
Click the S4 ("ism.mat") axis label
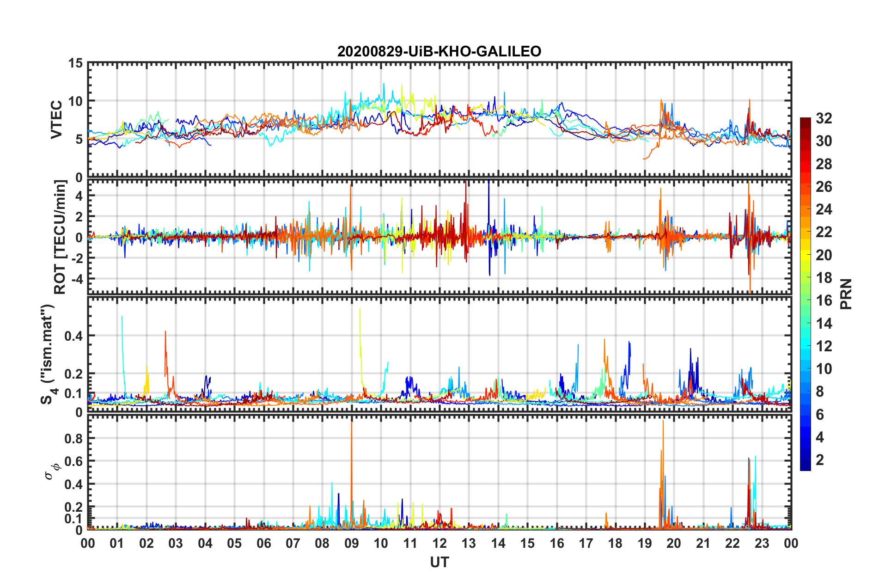tap(48, 355)
